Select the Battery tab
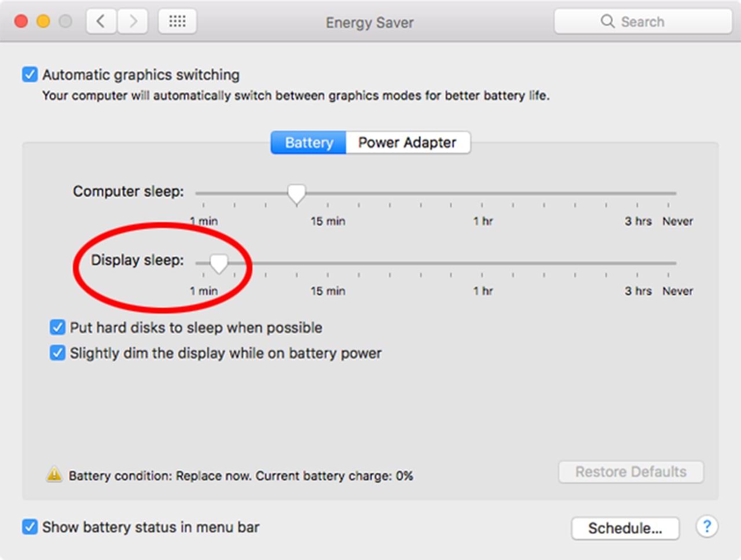This screenshot has height=560, width=741. (x=309, y=142)
